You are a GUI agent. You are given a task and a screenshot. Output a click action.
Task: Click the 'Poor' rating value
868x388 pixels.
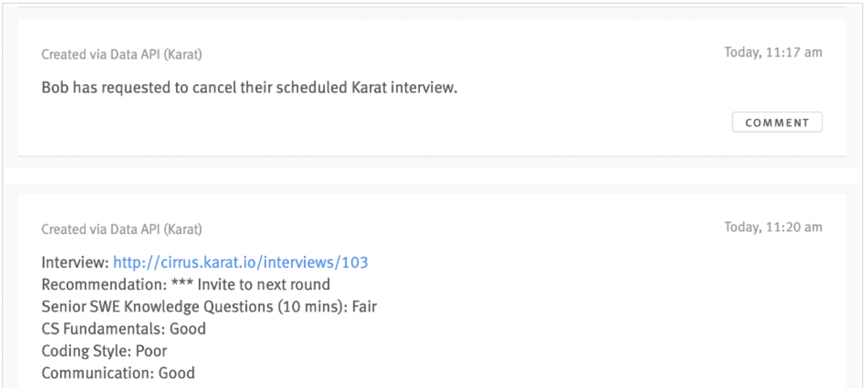pyautogui.click(x=151, y=350)
